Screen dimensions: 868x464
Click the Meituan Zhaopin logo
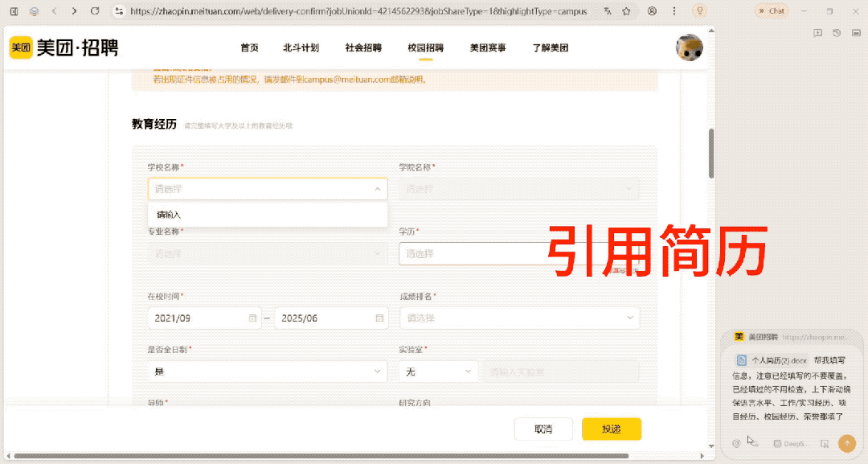(x=64, y=47)
